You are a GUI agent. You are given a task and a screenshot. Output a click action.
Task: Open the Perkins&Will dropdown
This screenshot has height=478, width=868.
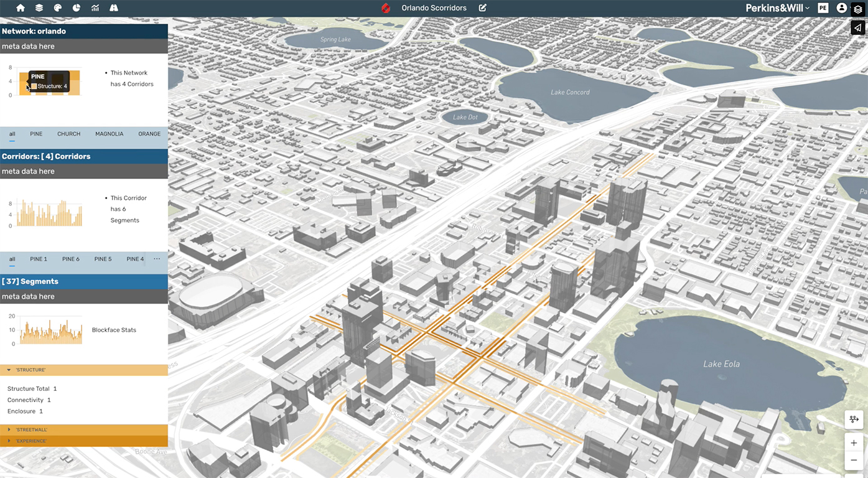(x=777, y=8)
